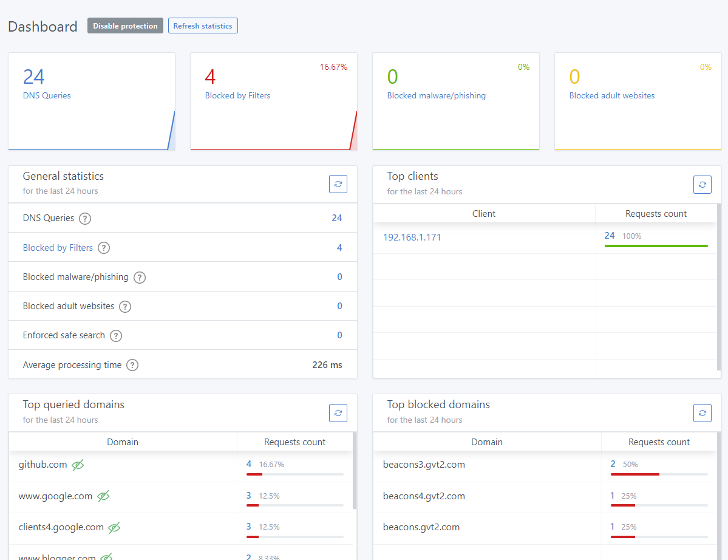Click the Client column header
Screen dimensions: 728x560
click(484, 214)
